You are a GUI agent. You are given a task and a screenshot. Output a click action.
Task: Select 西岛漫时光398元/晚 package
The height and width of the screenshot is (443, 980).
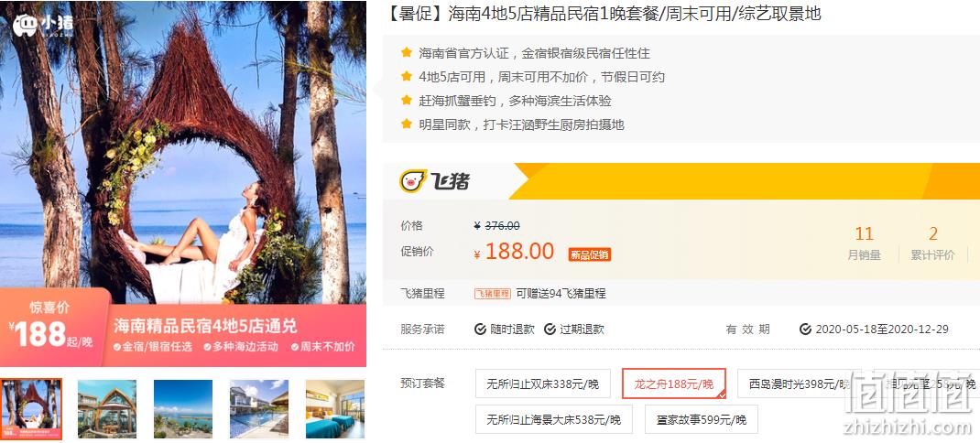(795, 384)
